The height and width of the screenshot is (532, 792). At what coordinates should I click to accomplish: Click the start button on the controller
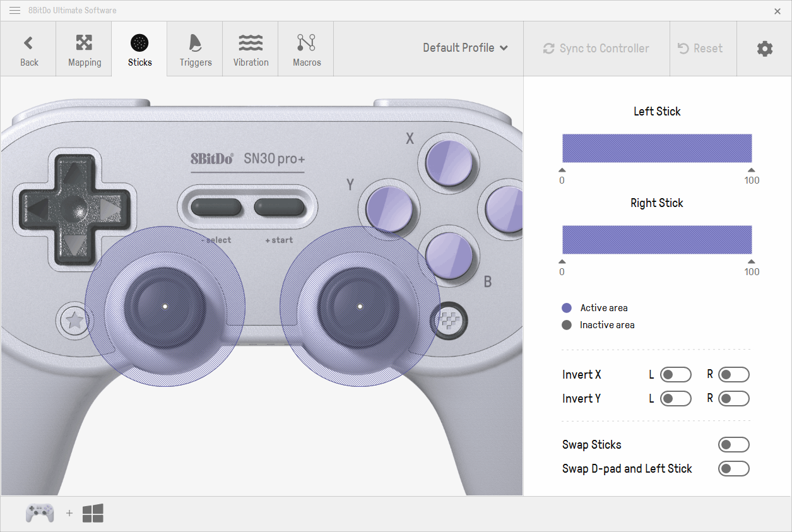(x=280, y=208)
